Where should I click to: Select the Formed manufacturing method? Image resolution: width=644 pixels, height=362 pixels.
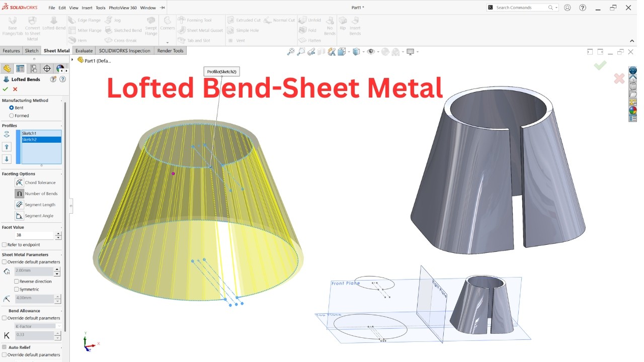(x=12, y=116)
